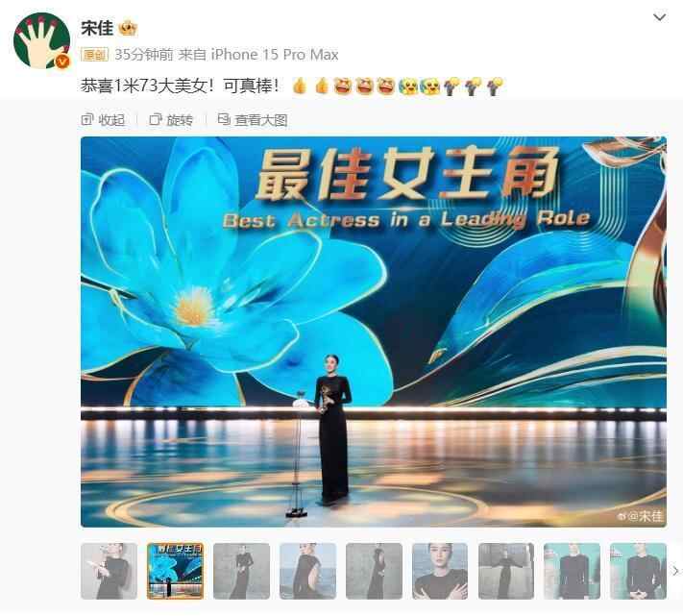Click the crown member badge icon
683x616 pixels.
128,29
